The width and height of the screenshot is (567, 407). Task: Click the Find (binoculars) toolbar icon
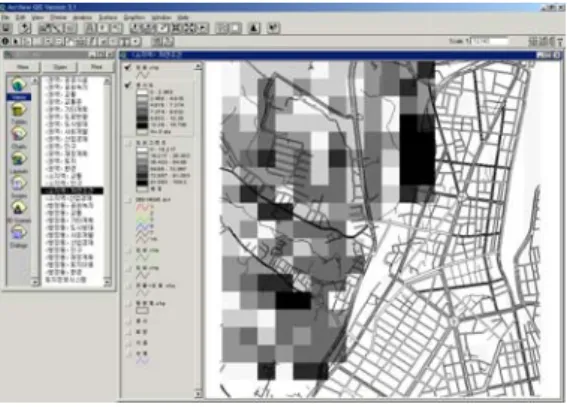tap(90, 28)
